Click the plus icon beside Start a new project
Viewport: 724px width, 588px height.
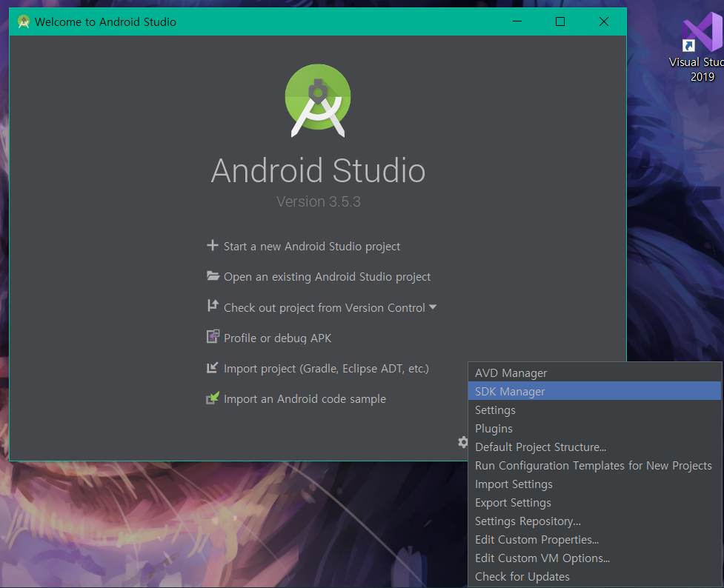coord(213,246)
